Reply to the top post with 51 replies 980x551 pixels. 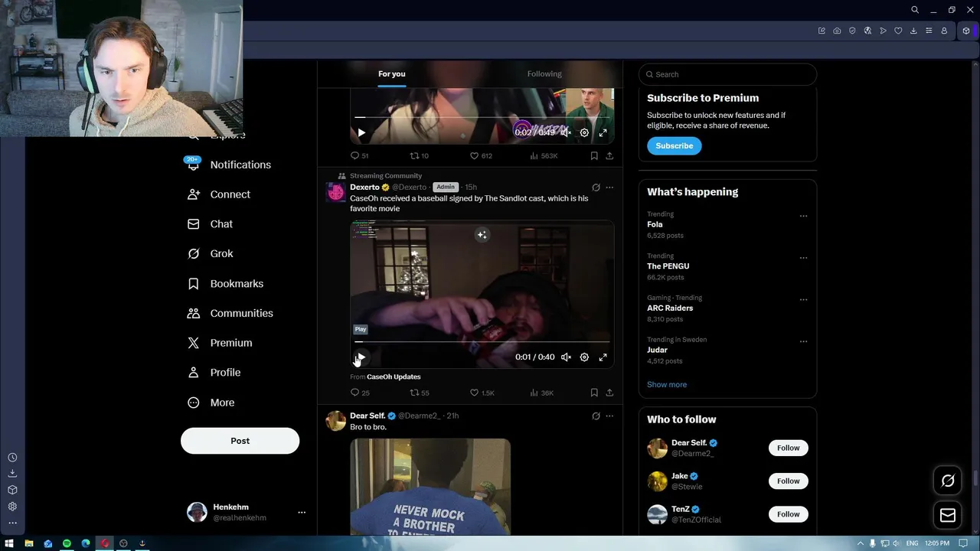[x=360, y=155]
